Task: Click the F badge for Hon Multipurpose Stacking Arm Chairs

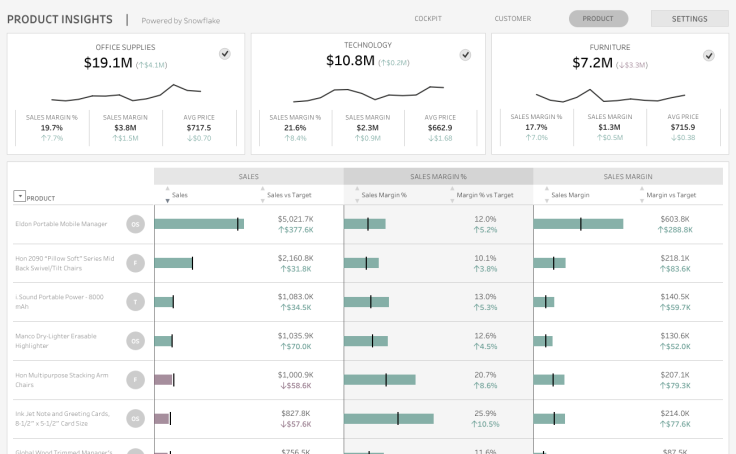Action: (135, 380)
